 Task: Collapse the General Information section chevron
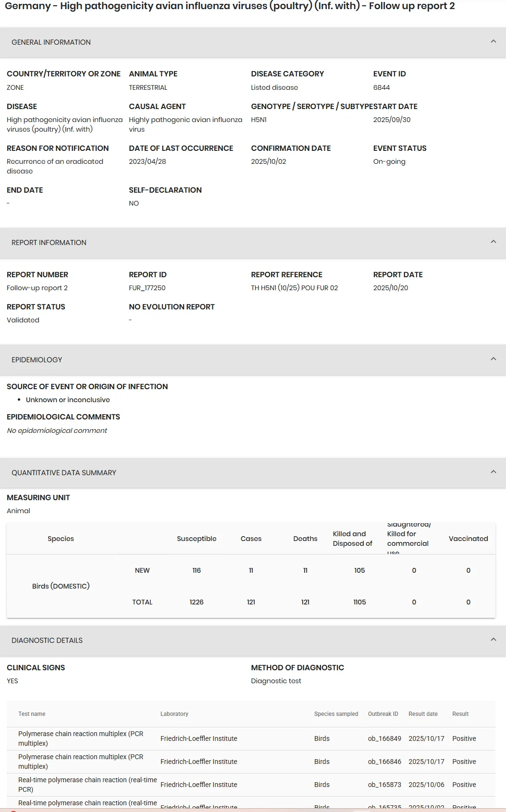[493, 42]
